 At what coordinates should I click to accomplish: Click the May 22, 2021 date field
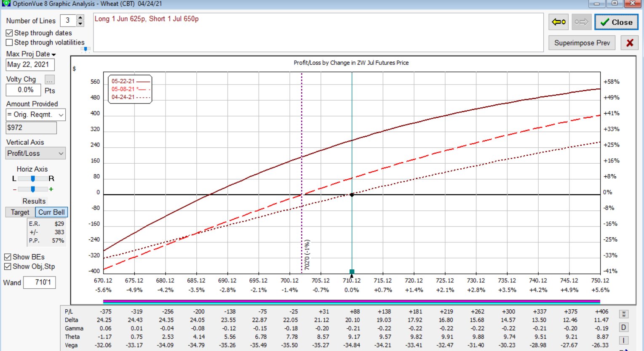tap(30, 65)
